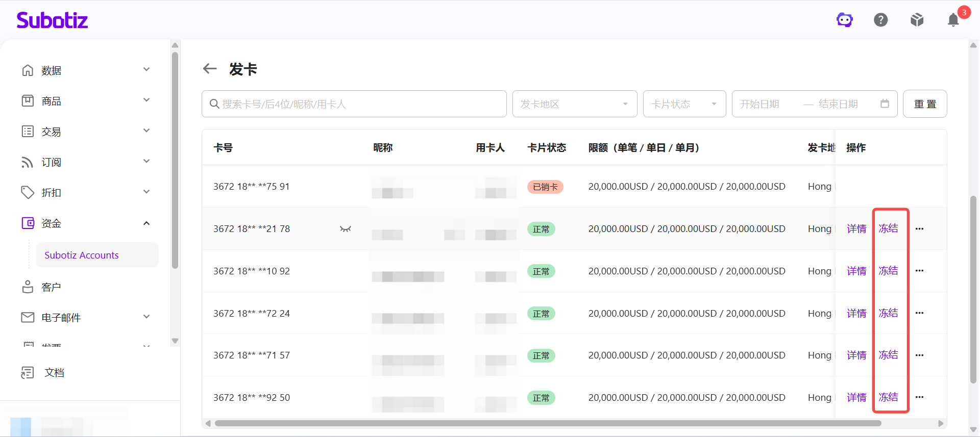View 详情 for card 71 57
980x437 pixels.
[x=856, y=355]
